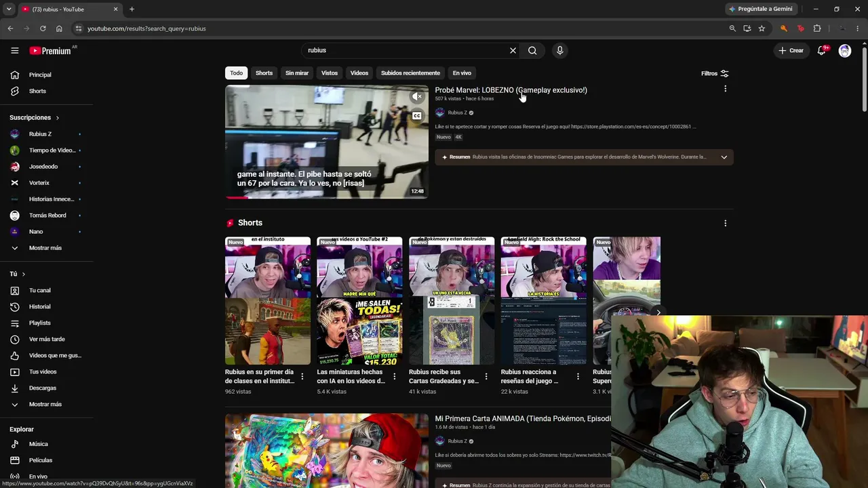868x488 pixels.
Task: Select the Shorts filter chip
Action: 264,73
